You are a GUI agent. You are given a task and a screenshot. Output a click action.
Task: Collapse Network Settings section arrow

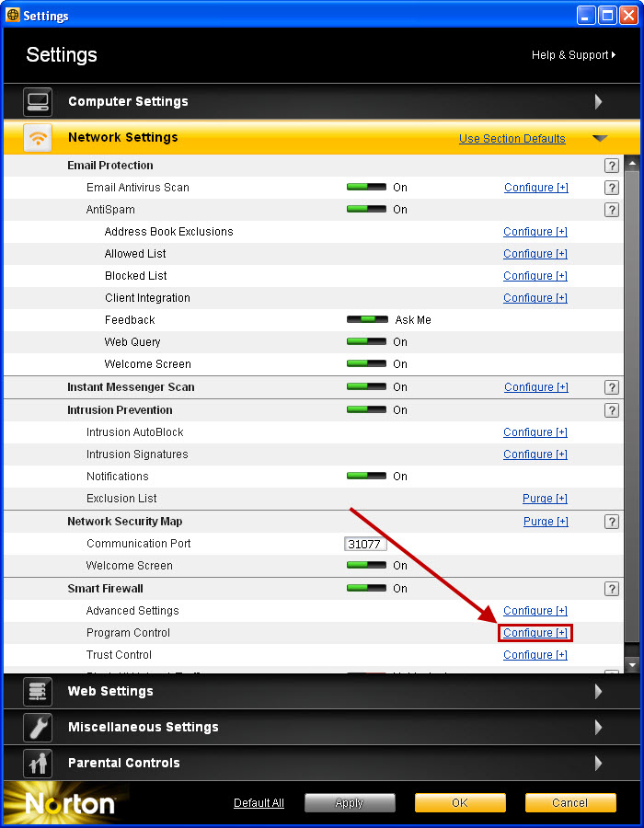[x=600, y=138]
